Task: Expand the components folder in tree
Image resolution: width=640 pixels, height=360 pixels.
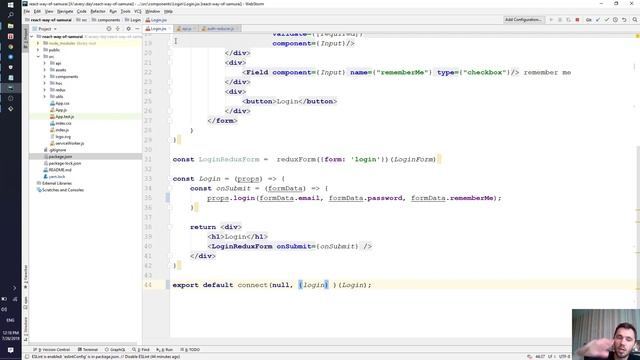Action: [45, 77]
